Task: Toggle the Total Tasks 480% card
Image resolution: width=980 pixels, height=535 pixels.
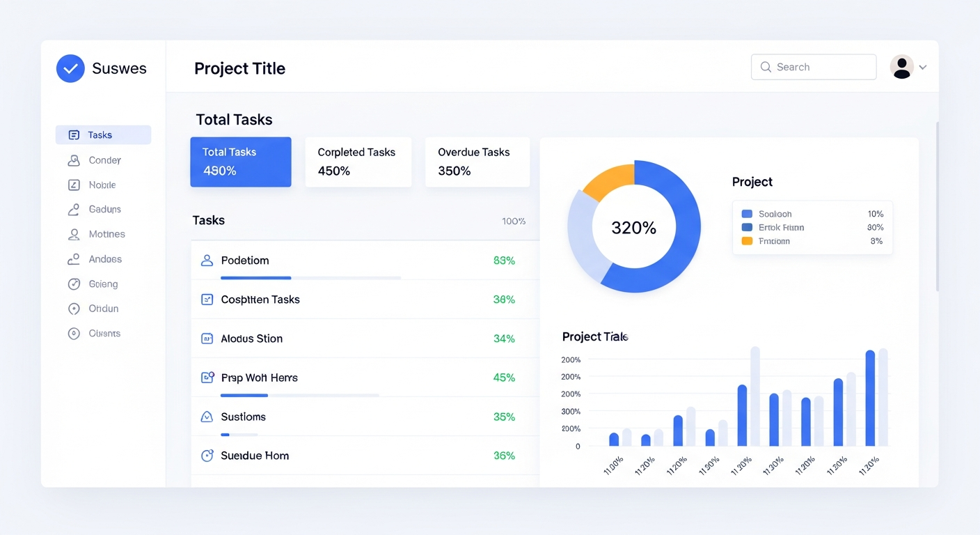Action: [x=241, y=162]
